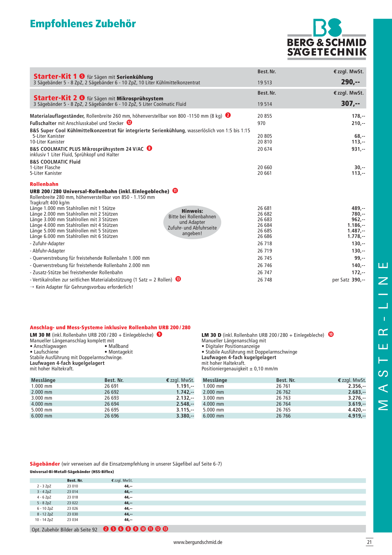
Task: Click the bold 'LM 30 M' title
Action: 40,335
